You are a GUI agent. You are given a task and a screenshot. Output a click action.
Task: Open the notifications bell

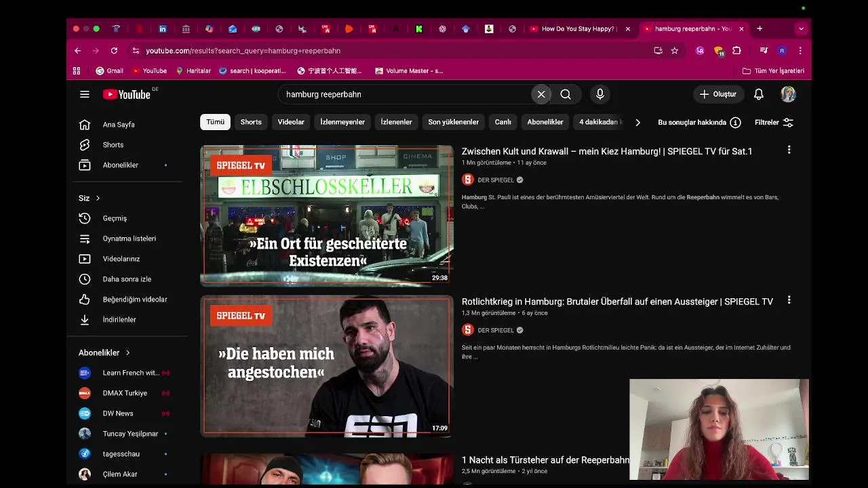coord(759,94)
